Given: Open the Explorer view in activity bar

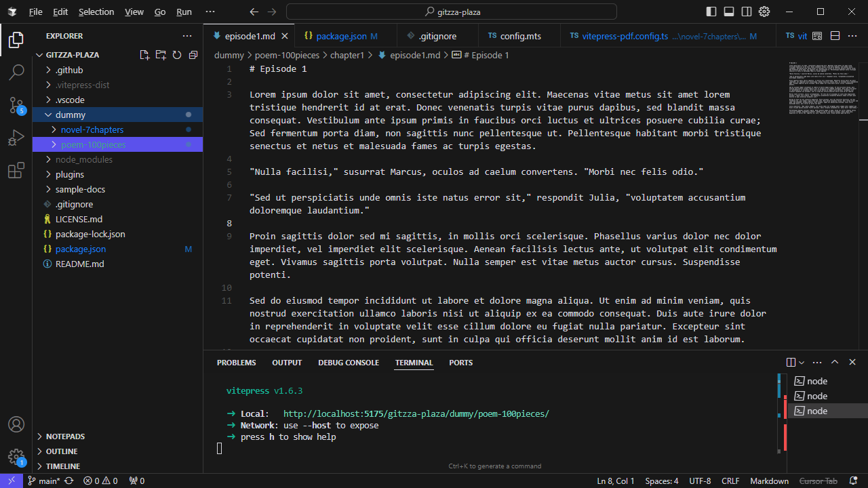Looking at the screenshot, I should click(16, 40).
